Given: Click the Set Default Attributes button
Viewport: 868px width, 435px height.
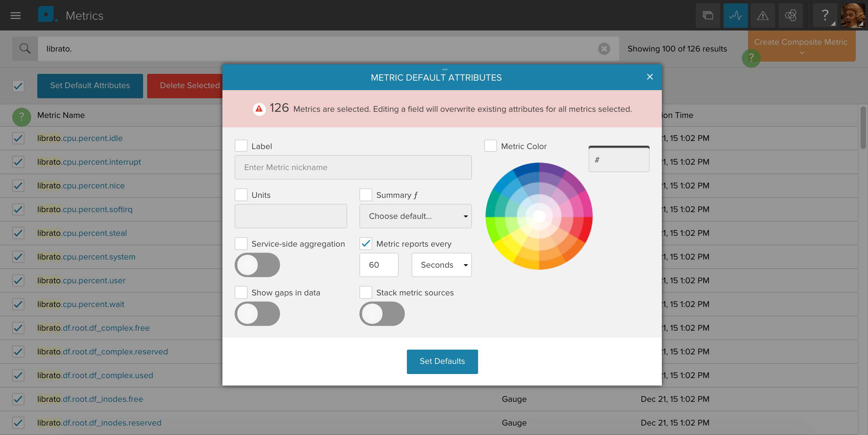Looking at the screenshot, I should [x=90, y=86].
